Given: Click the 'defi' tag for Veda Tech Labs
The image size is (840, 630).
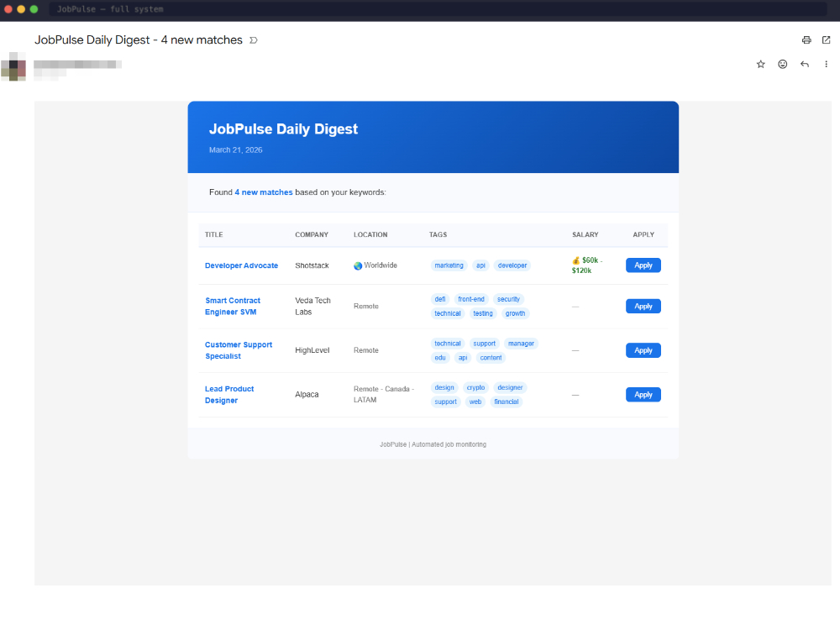Looking at the screenshot, I should click(440, 299).
